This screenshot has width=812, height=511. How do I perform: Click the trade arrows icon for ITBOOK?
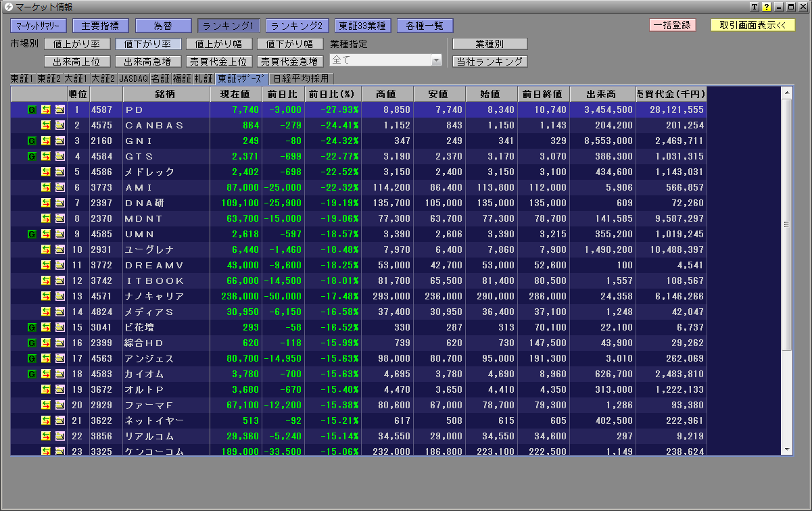46,281
